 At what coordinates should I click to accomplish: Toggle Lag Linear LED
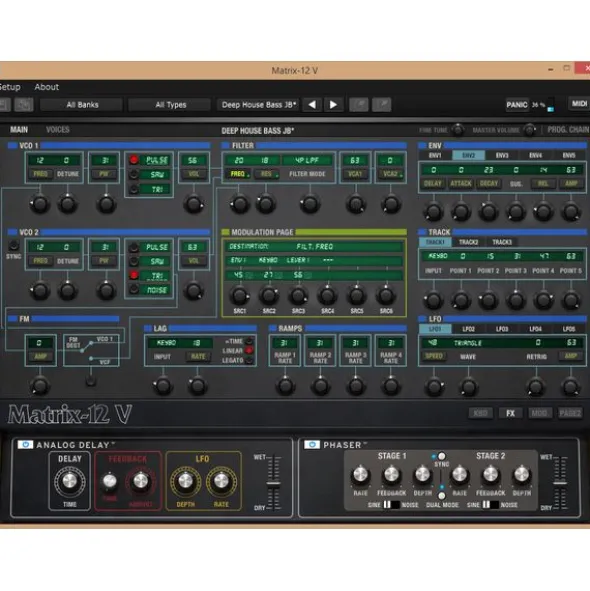point(249,351)
